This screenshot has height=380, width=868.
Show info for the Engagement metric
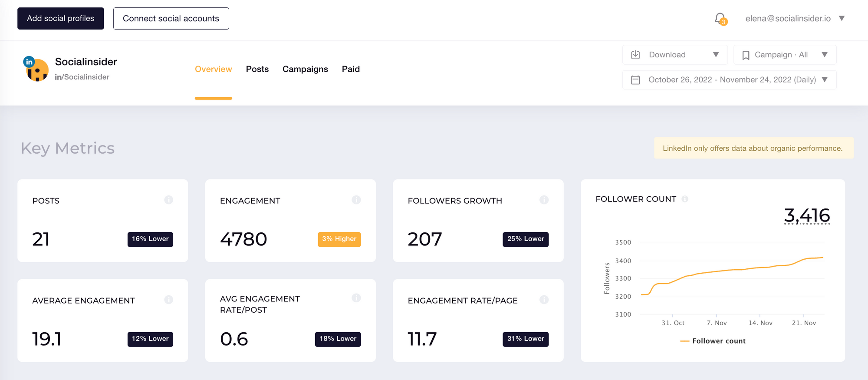pos(356,200)
